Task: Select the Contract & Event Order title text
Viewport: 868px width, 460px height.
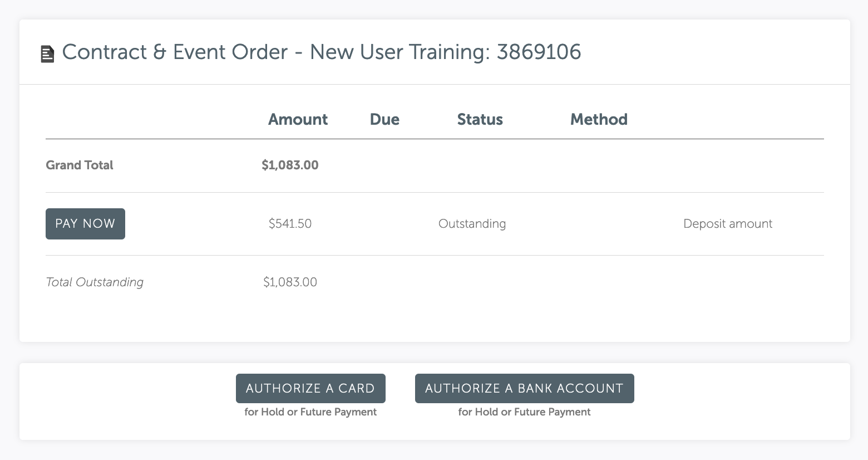Action: pyautogui.click(x=322, y=52)
